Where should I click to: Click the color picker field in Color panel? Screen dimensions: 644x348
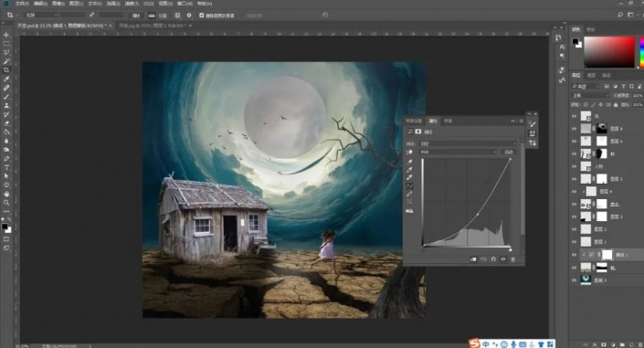609,52
